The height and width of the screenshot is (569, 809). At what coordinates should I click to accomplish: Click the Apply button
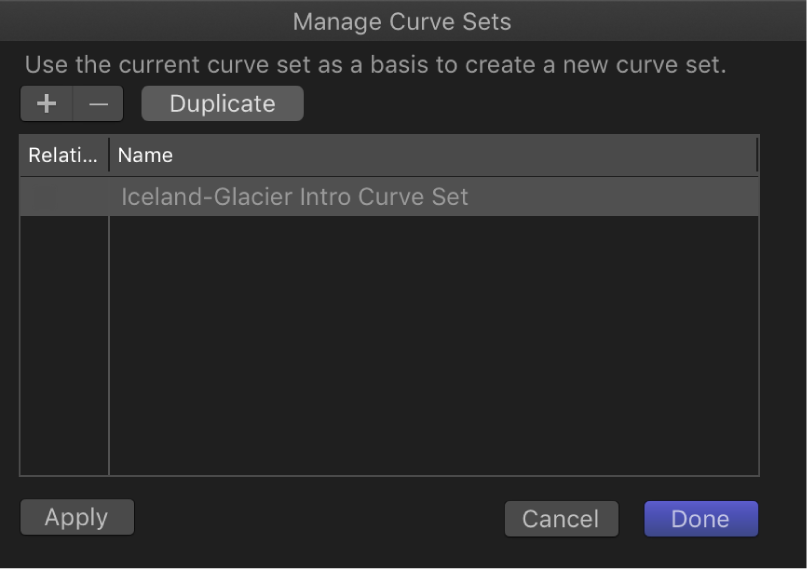pyautogui.click(x=76, y=518)
